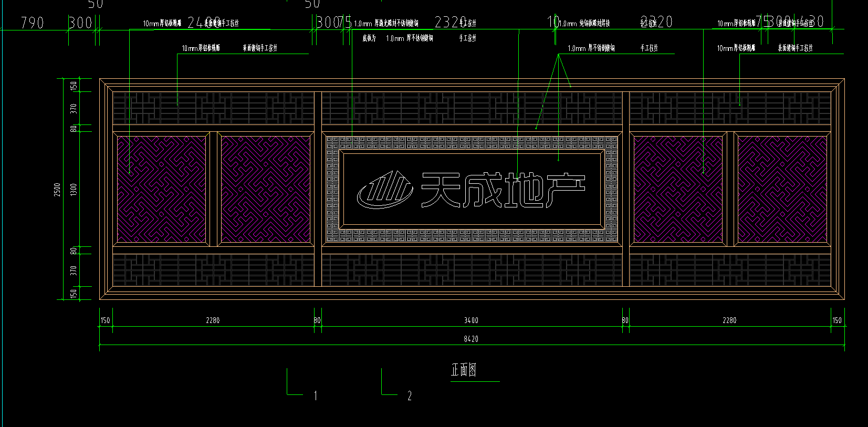The image size is (868, 427).
Task: Select the 3400 center width dimension
Action: pyautogui.click(x=471, y=320)
